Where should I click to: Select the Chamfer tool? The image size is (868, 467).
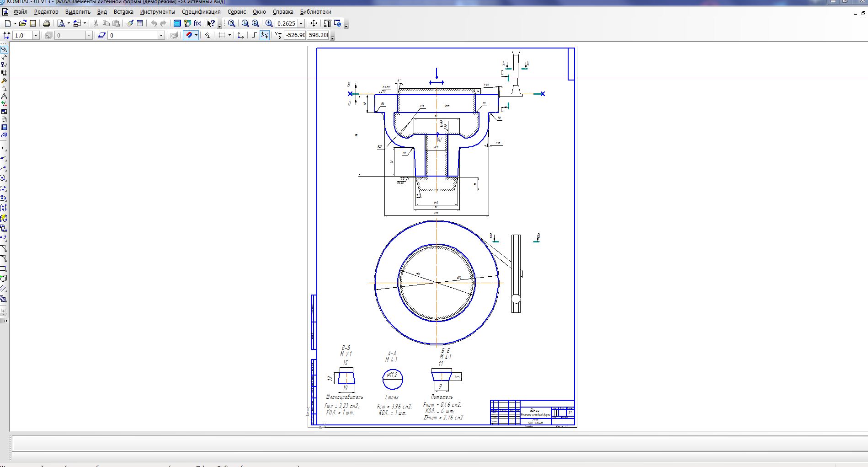(4, 248)
